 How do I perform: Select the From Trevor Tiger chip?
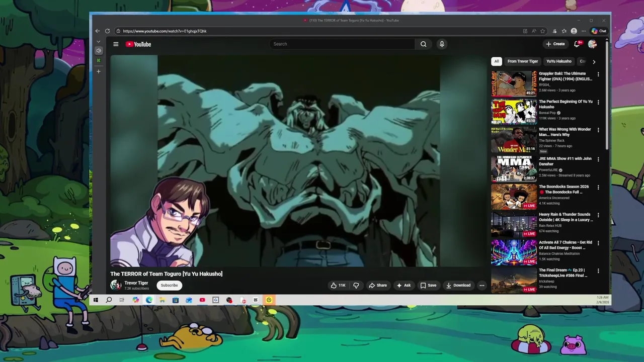pos(523,61)
